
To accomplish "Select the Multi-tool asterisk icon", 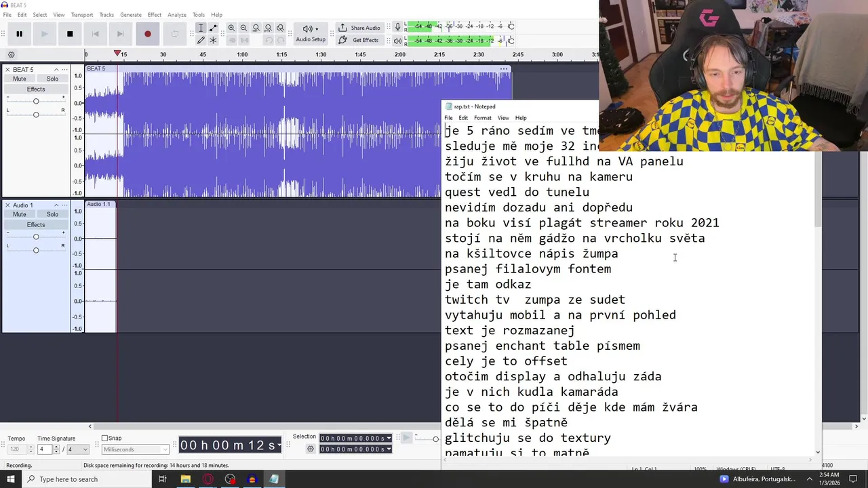I will point(213,40).
